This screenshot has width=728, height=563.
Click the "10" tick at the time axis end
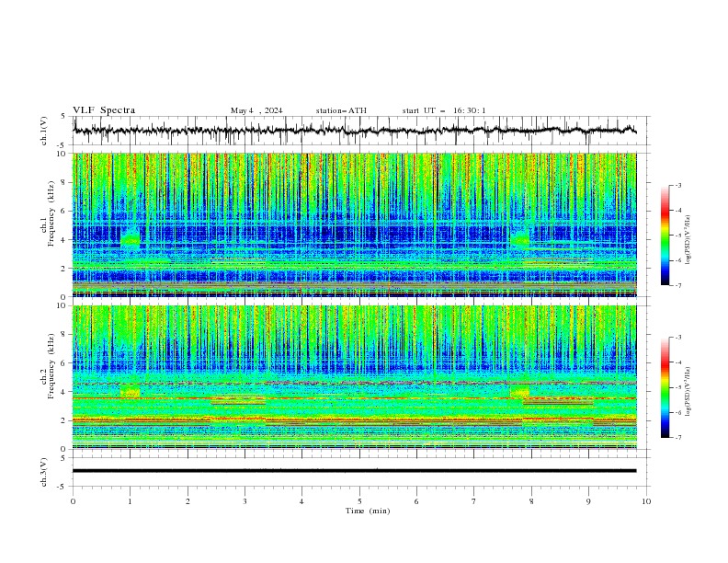[646, 501]
